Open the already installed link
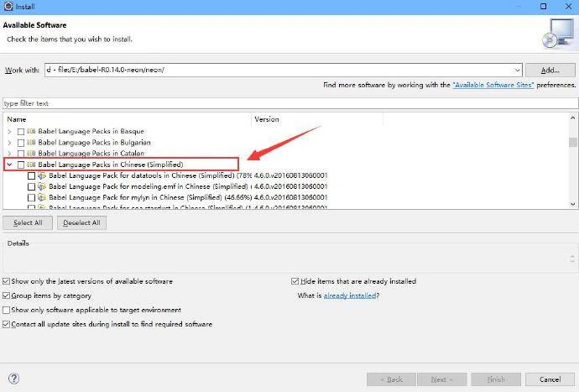Screen dimensions: 579x392 [x=350, y=296]
